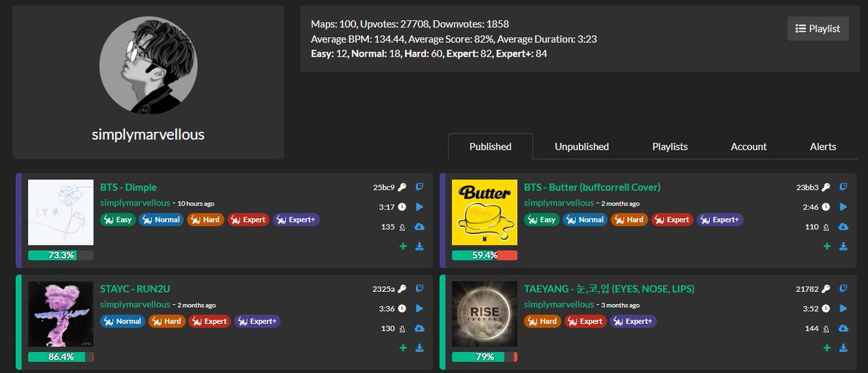Copy key 25bc9 with the key icon

tap(401, 187)
